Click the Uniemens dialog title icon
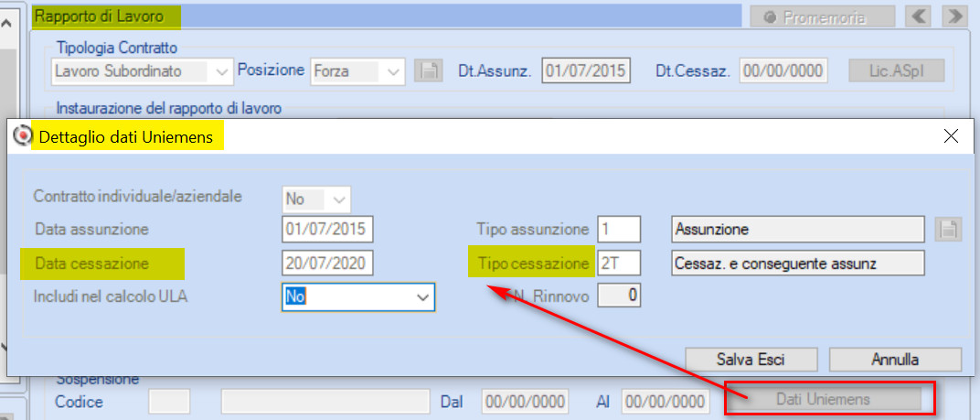 pyautogui.click(x=23, y=135)
